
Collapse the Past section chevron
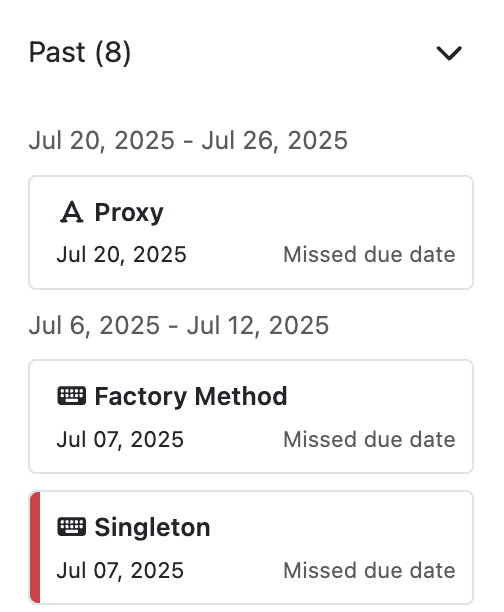click(x=449, y=53)
